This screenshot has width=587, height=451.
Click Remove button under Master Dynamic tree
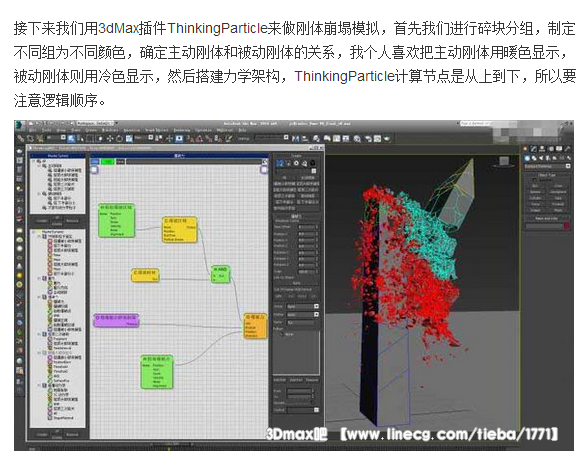(x=72, y=435)
